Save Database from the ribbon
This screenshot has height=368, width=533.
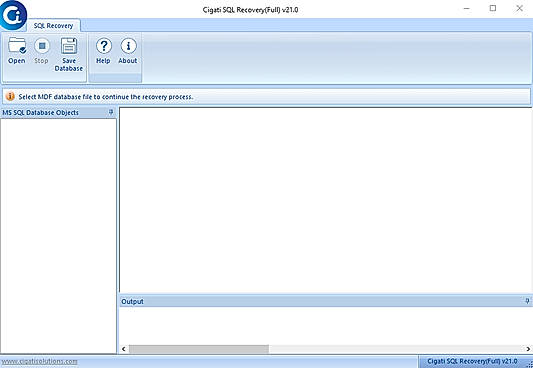(69, 54)
